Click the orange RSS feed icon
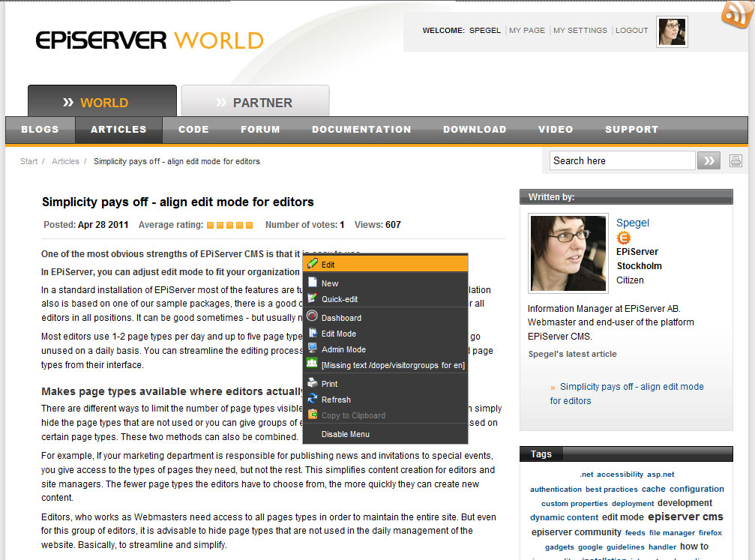The width and height of the screenshot is (755, 560). [737, 14]
